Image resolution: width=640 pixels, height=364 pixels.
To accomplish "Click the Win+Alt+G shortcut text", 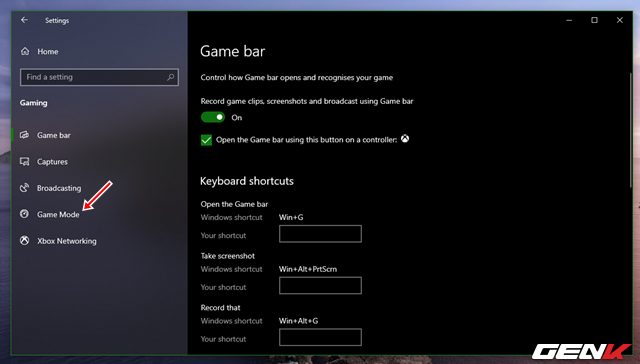I will [298, 321].
